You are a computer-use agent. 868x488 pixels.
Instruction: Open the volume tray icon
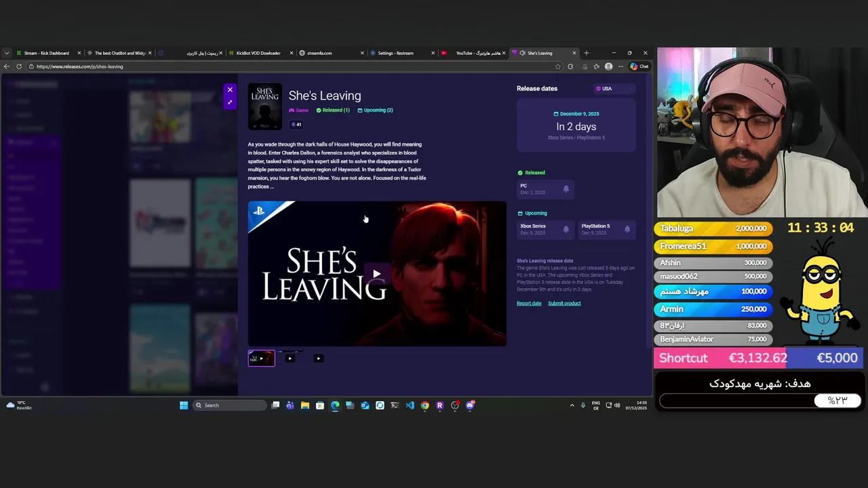point(617,405)
